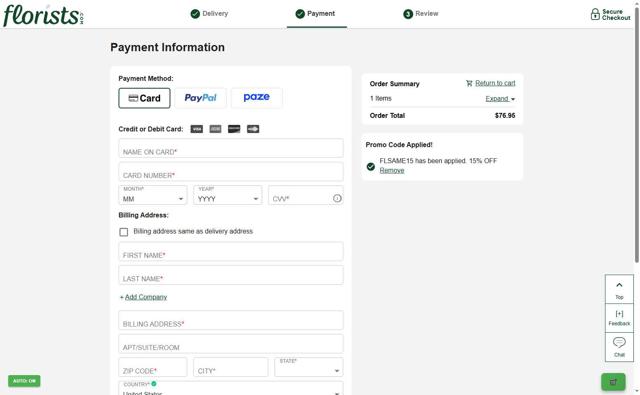Toggle the AUTO: ON green badge
This screenshot has width=640, height=395.
[x=24, y=381]
